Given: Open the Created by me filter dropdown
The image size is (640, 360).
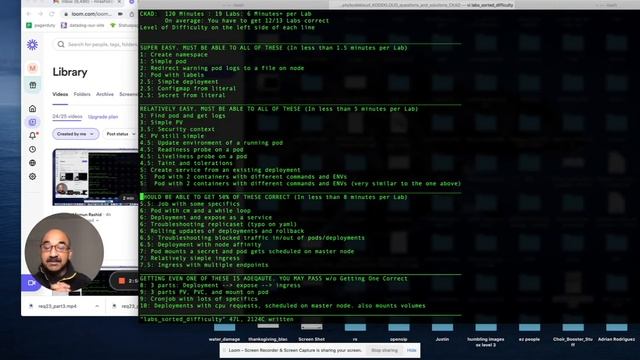Looking at the screenshot, I should [76, 134].
